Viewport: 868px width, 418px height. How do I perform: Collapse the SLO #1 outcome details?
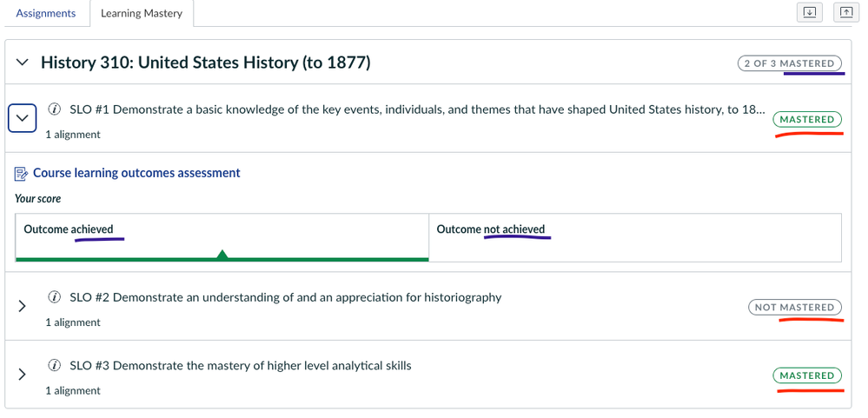(23, 118)
